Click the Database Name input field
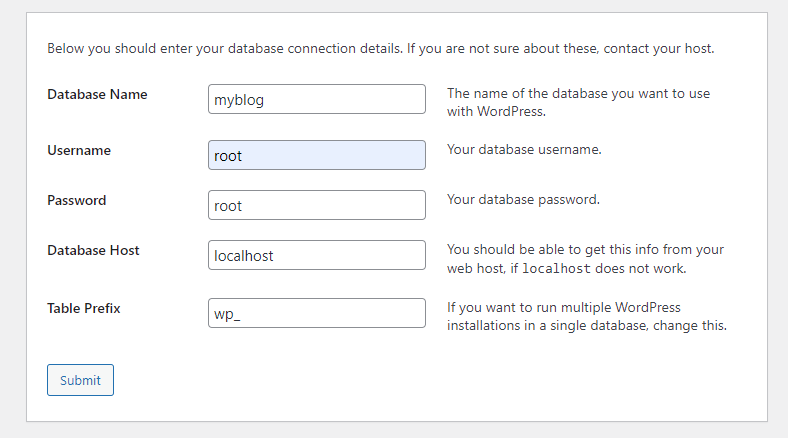This screenshot has width=788, height=438. [316, 99]
